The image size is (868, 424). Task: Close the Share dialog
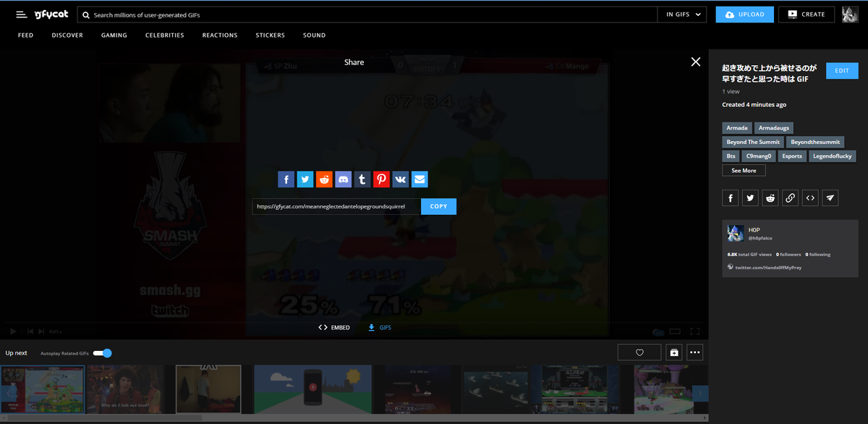696,62
